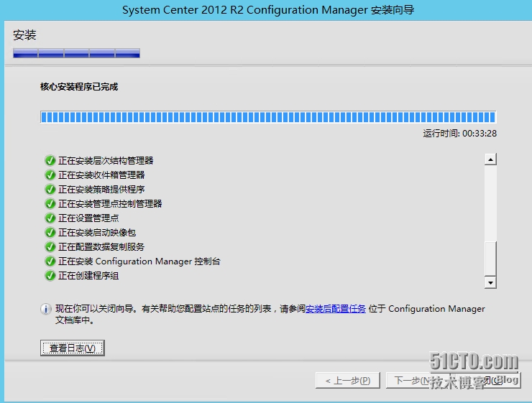
Task: Click green check beside 正在安装收件箱管理器
Action: point(50,175)
